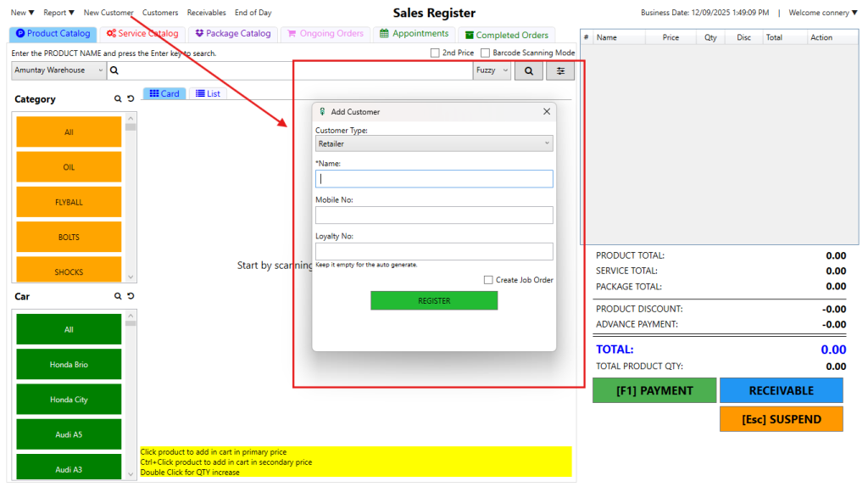Viewport: 868px width, 487px height.
Task: Select the orange OIL category tile
Action: pos(69,167)
